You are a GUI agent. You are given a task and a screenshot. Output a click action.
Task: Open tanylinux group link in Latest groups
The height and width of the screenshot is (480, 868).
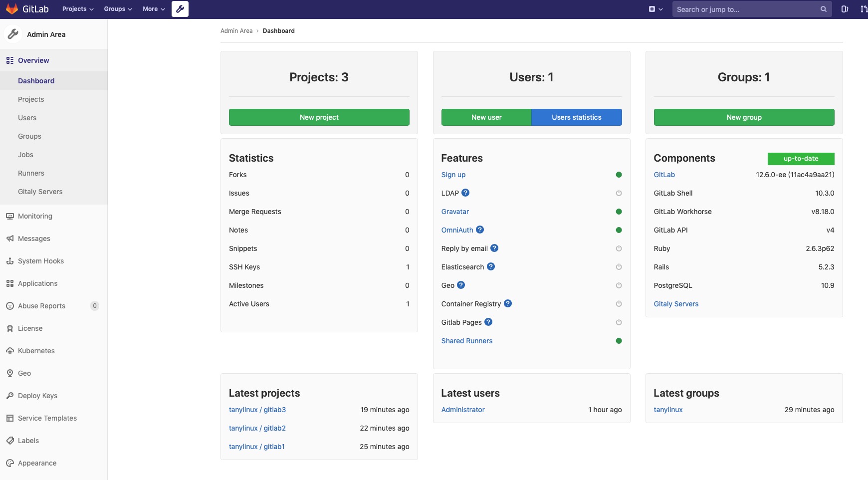tap(668, 410)
